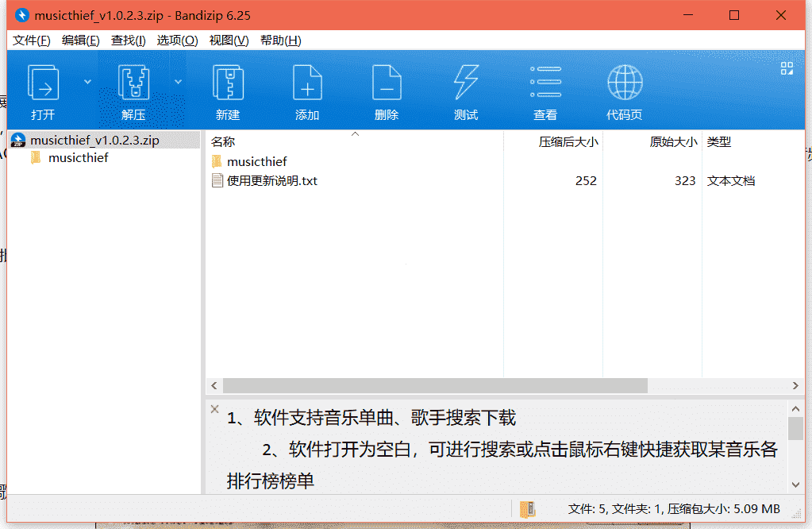This screenshot has width=812, height=529.
Task: Close the comment preview pane
Action: (x=215, y=409)
